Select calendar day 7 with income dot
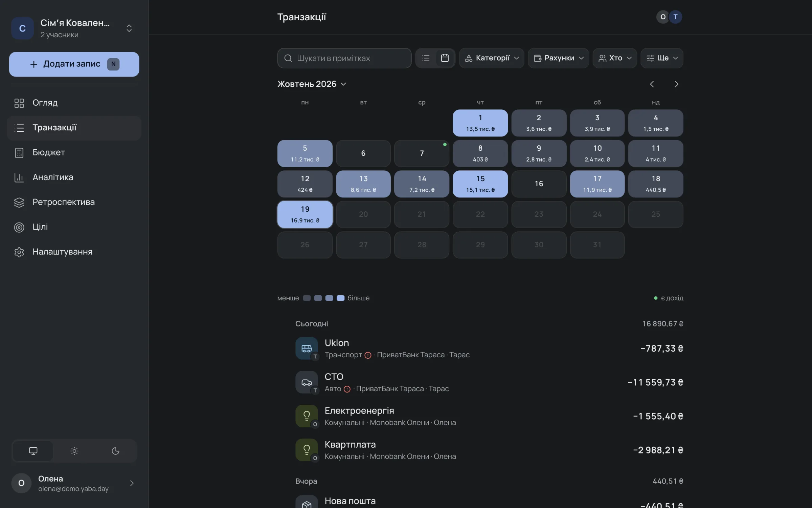This screenshot has width=812, height=508. pyautogui.click(x=422, y=153)
